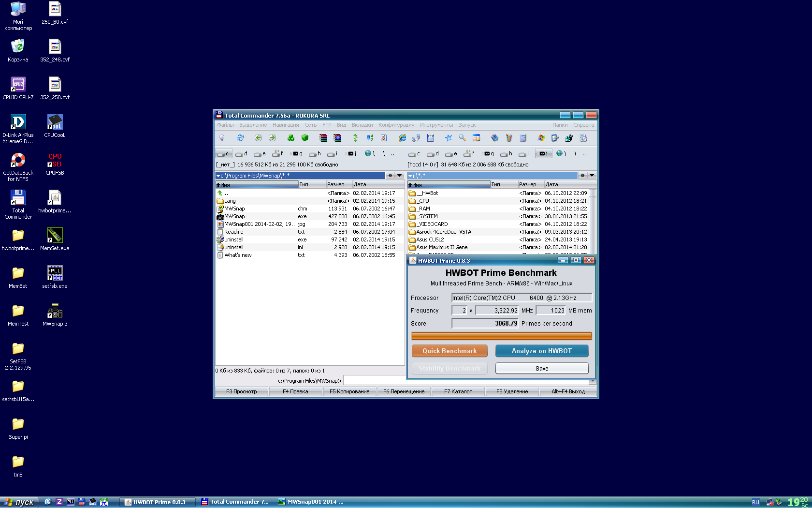Click Analyze on HWBOT button
This screenshot has width=812, height=508.
coord(542,351)
